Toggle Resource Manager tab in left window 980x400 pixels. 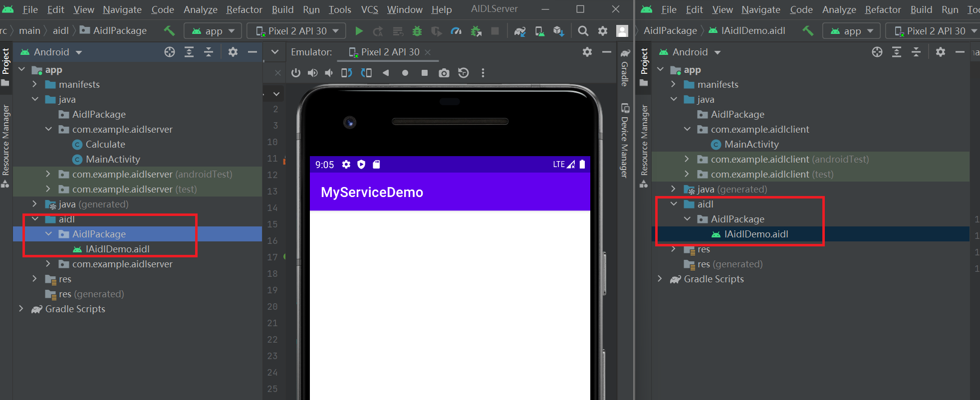point(5,146)
